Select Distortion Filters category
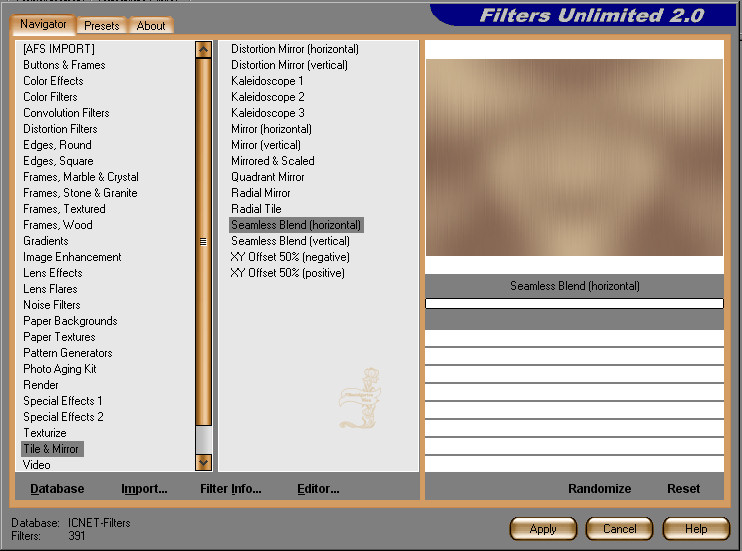 click(61, 129)
